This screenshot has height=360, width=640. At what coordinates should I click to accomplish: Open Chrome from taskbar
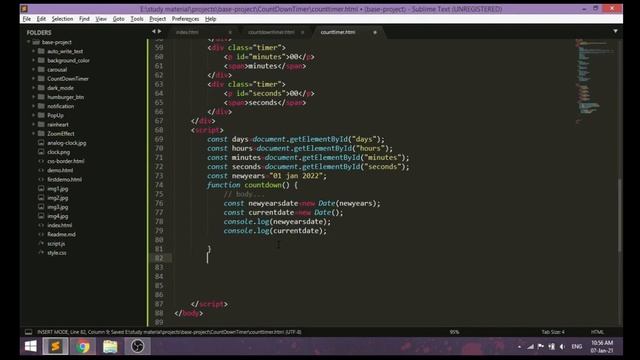coord(83,346)
